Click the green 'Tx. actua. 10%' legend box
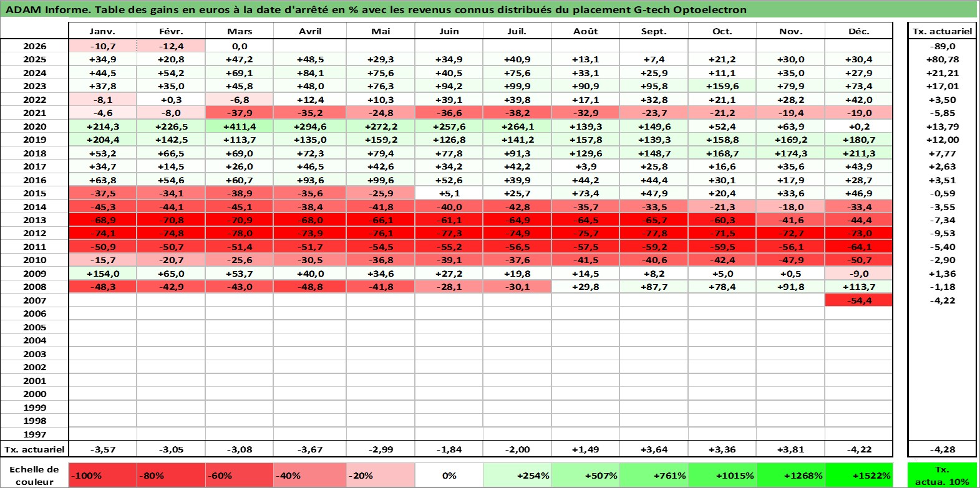This screenshot has height=488, width=980. click(x=942, y=476)
